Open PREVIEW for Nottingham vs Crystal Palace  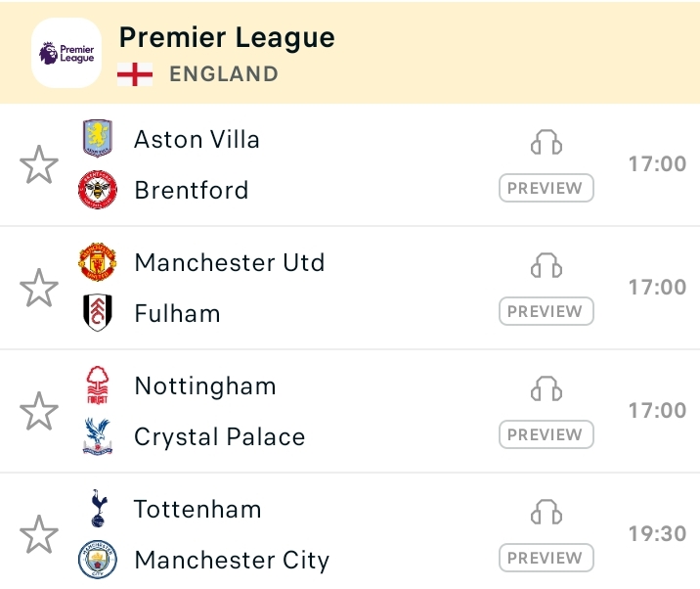(x=546, y=434)
